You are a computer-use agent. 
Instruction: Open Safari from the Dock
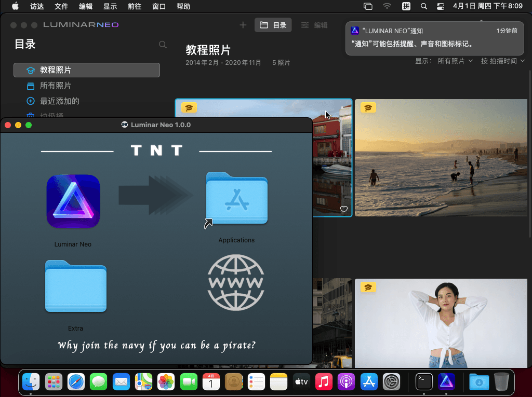tap(76, 382)
